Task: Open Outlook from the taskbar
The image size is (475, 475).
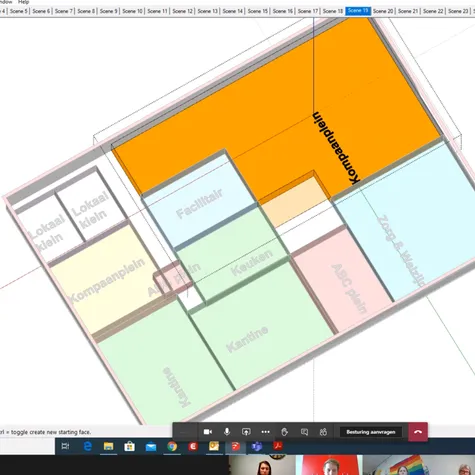Action: [214, 446]
